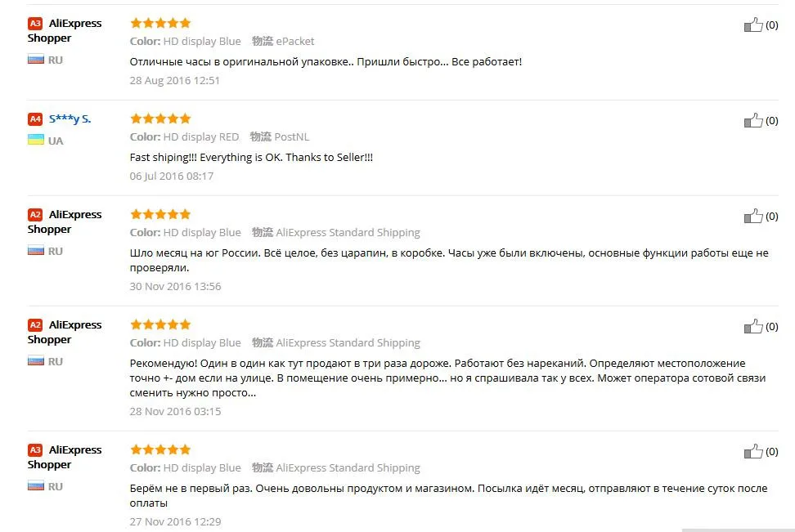The height and width of the screenshot is (532, 795).
Task: Click the A2 badge on 30 Nov review
Action: [x=35, y=215]
